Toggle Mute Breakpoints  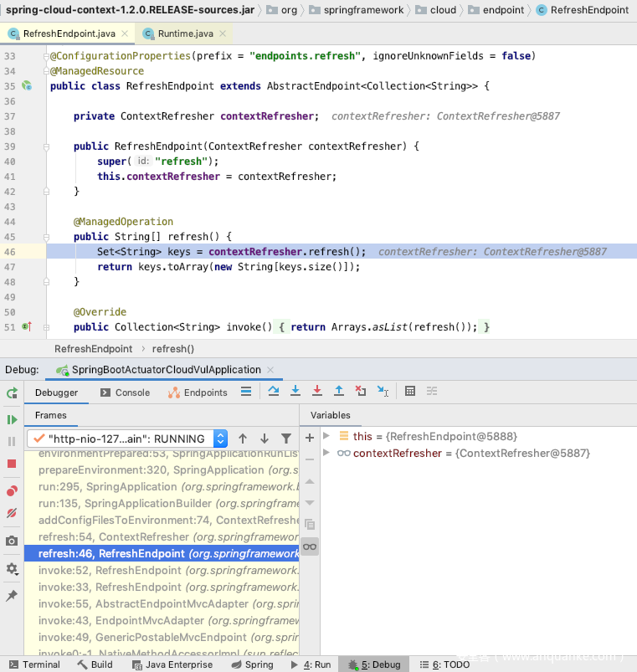click(x=12, y=513)
